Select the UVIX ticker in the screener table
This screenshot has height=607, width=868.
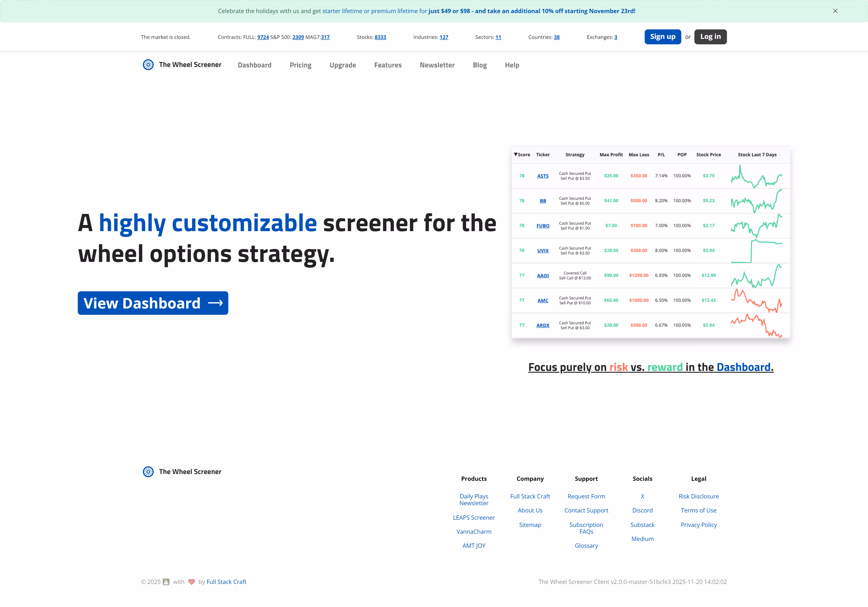click(x=542, y=250)
